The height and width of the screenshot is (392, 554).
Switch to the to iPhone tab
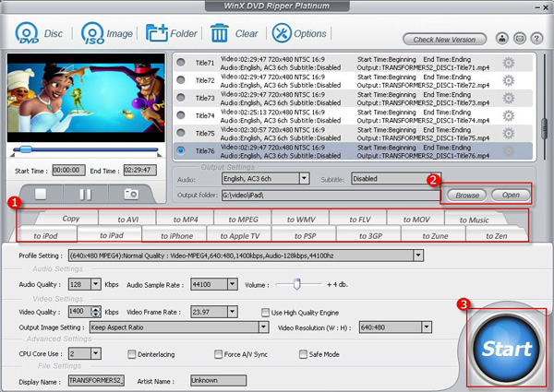pos(176,236)
